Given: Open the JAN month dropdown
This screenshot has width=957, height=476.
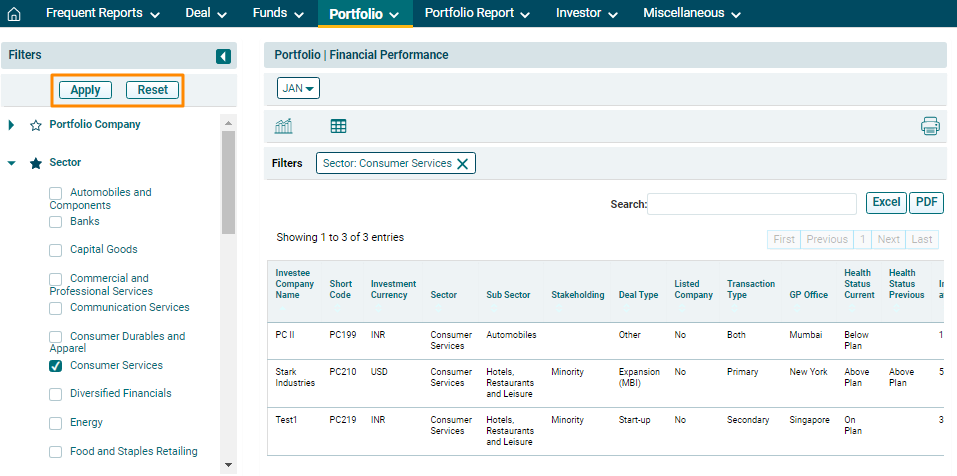Looking at the screenshot, I should coord(298,88).
